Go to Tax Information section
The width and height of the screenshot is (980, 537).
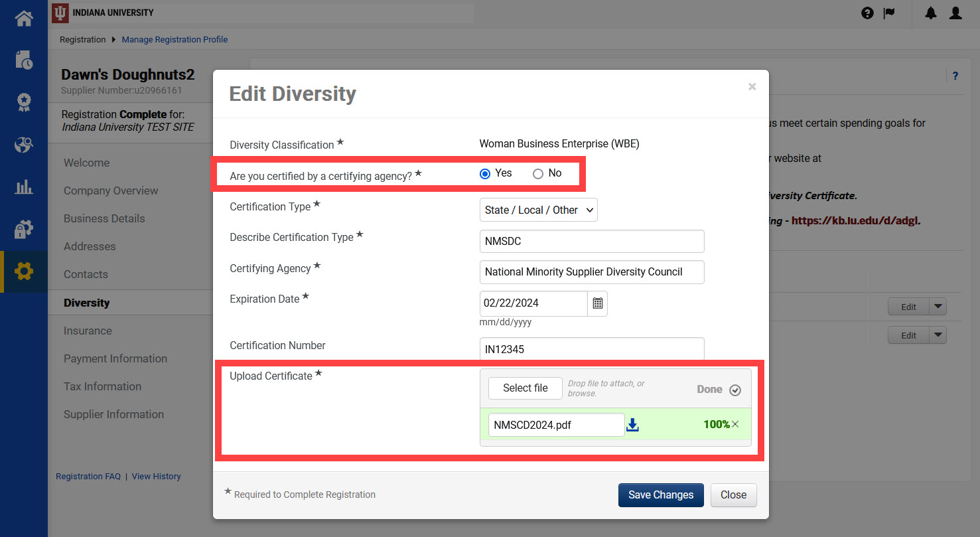(102, 386)
